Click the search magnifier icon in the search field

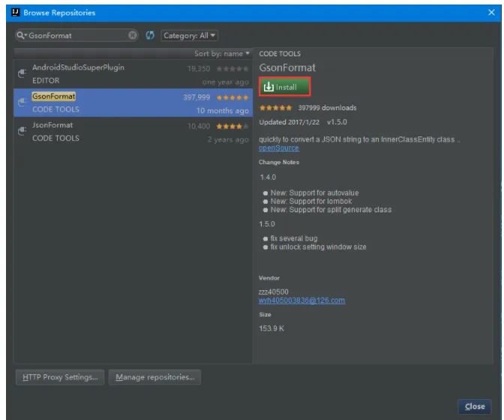pos(21,35)
